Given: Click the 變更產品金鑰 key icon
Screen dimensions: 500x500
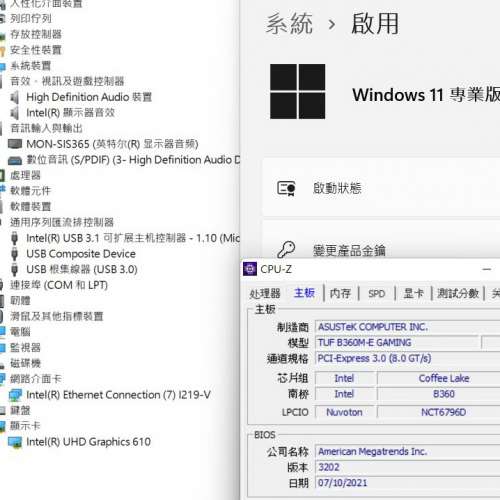Looking at the screenshot, I should point(286,250).
